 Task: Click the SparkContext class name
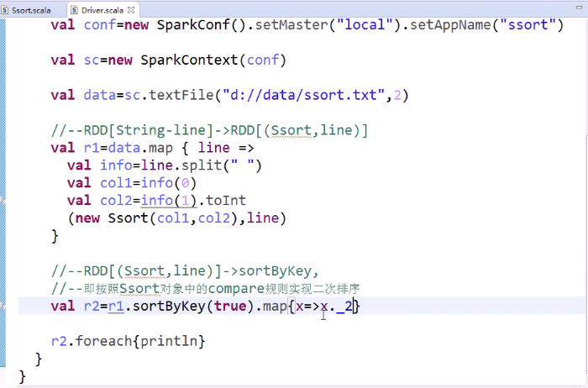(x=189, y=60)
